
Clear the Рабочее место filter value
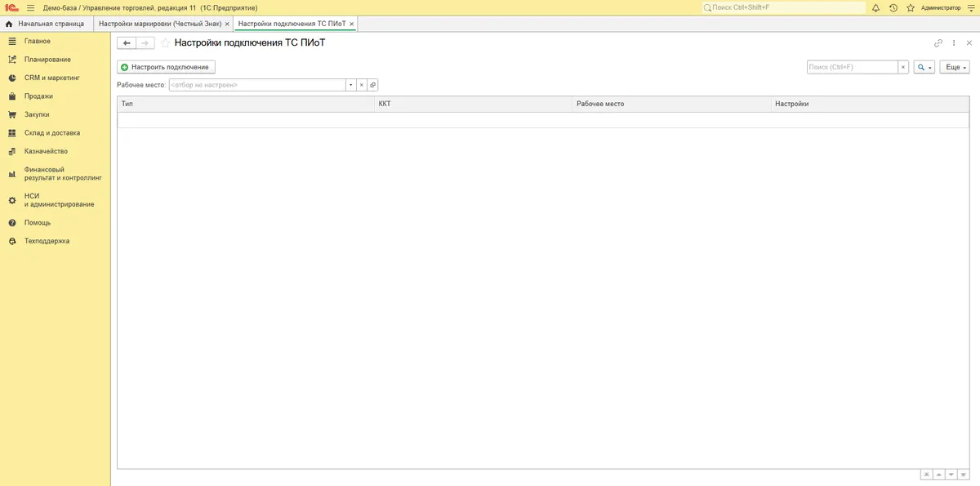[361, 85]
